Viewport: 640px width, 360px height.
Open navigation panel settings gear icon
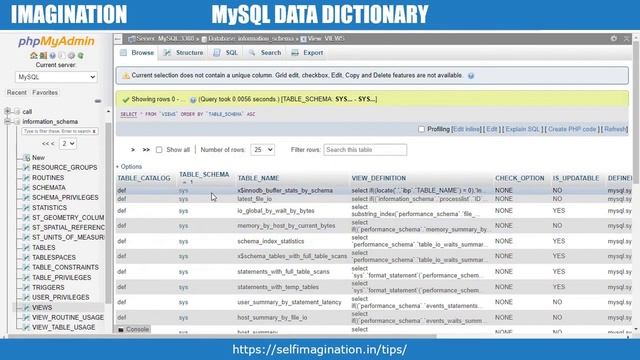(x=71, y=55)
